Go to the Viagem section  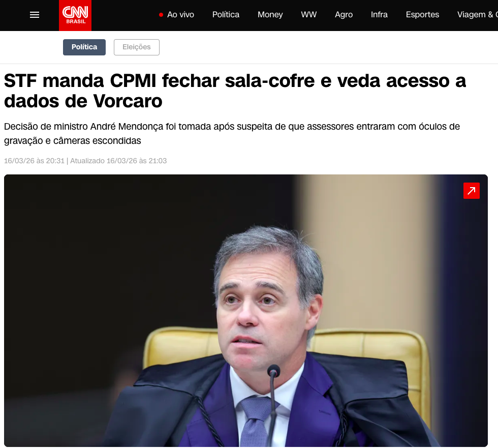coord(477,15)
